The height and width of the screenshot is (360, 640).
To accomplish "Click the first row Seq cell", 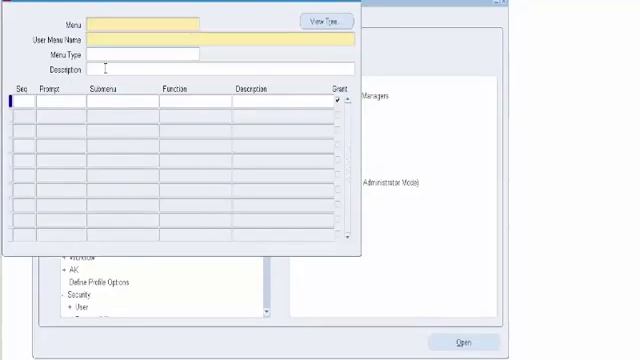I will coord(24,101).
